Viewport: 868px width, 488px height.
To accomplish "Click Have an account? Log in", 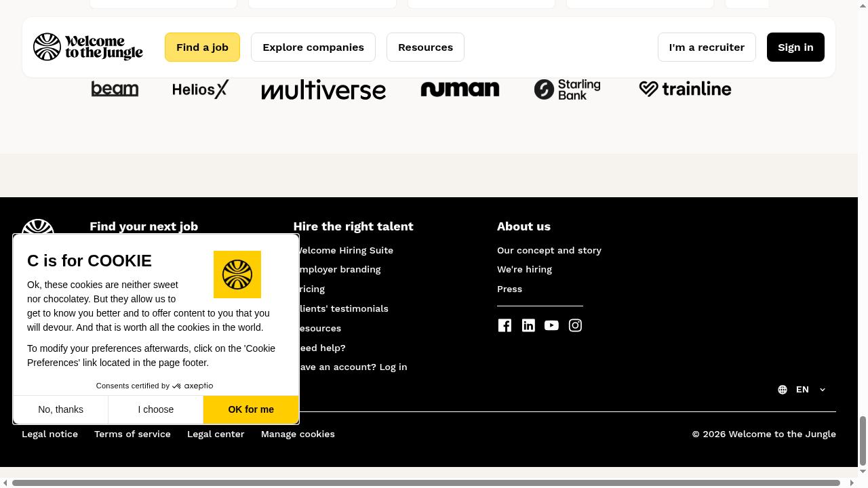I will [353, 367].
